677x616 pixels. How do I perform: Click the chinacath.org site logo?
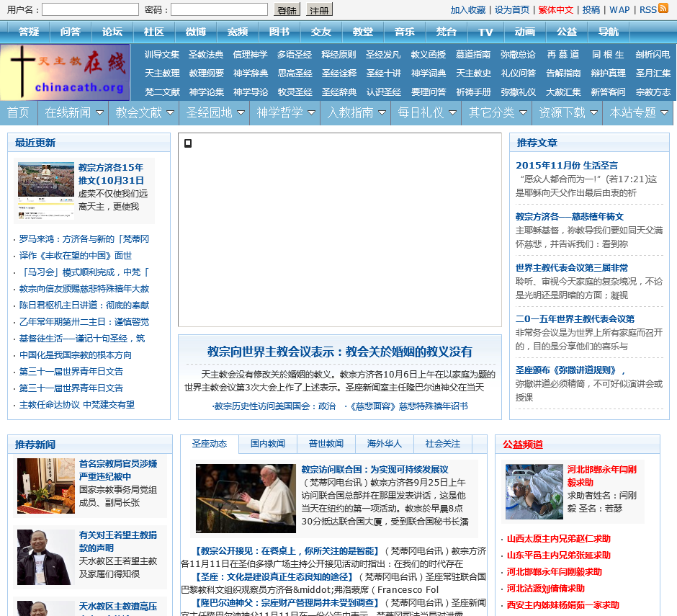(65, 72)
